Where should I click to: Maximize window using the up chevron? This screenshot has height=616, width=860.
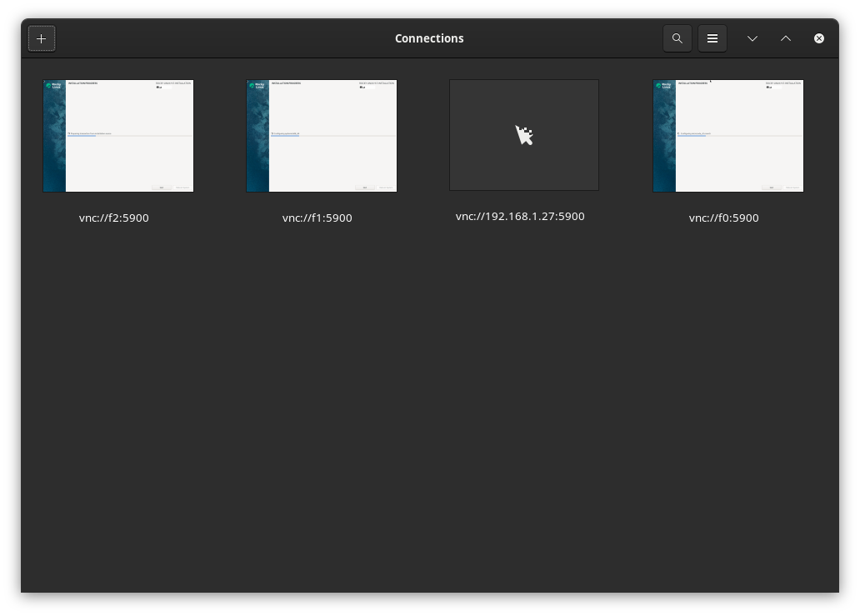786,38
